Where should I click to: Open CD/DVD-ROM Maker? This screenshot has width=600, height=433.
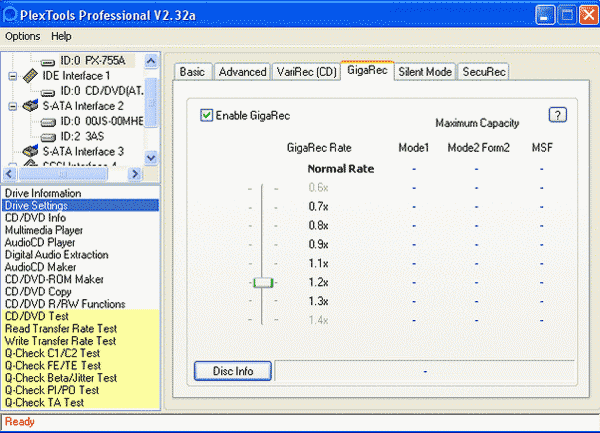pos(80,279)
